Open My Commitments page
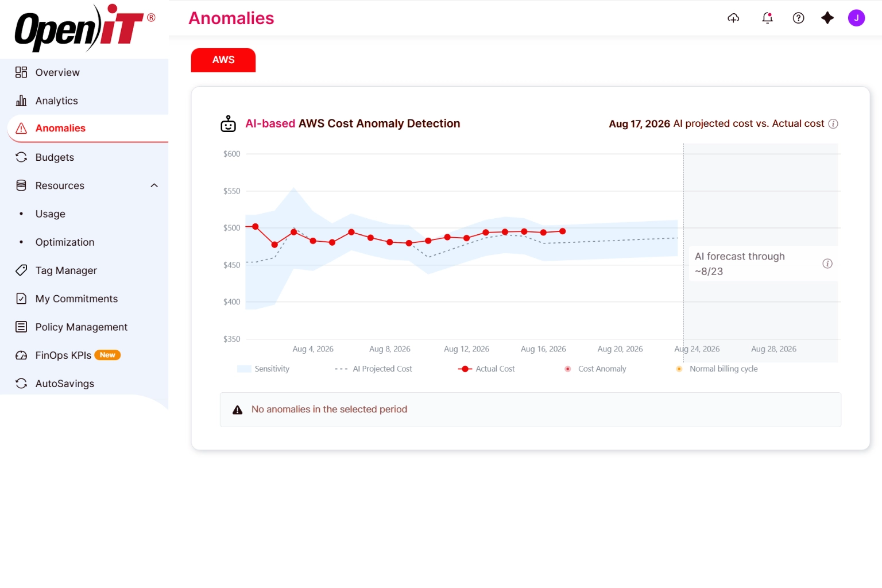 (x=76, y=299)
